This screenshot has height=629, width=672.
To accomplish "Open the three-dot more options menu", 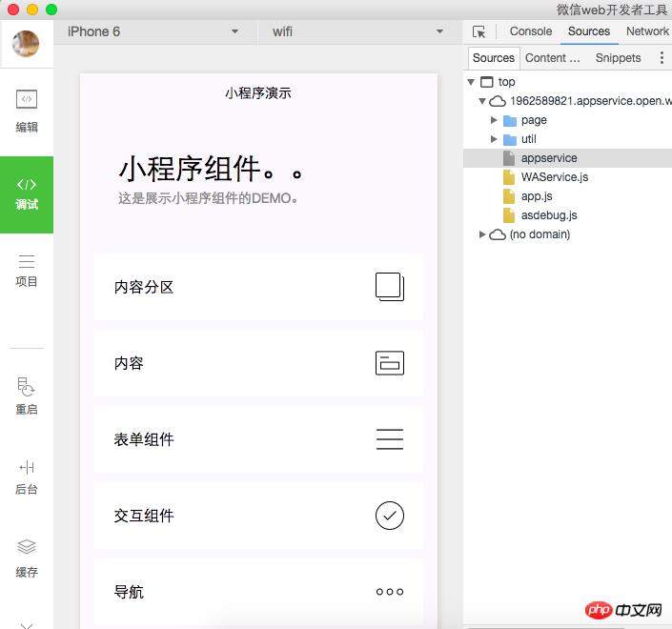I will [662, 58].
